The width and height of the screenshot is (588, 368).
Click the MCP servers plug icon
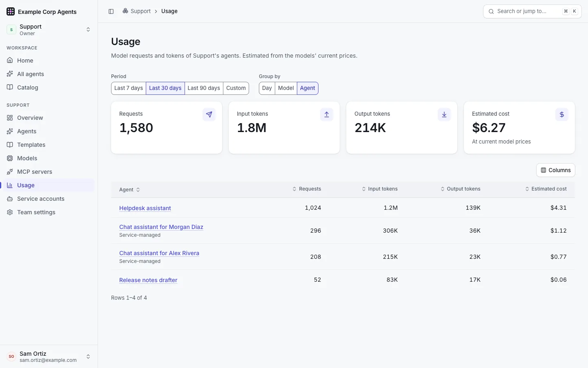(10, 171)
